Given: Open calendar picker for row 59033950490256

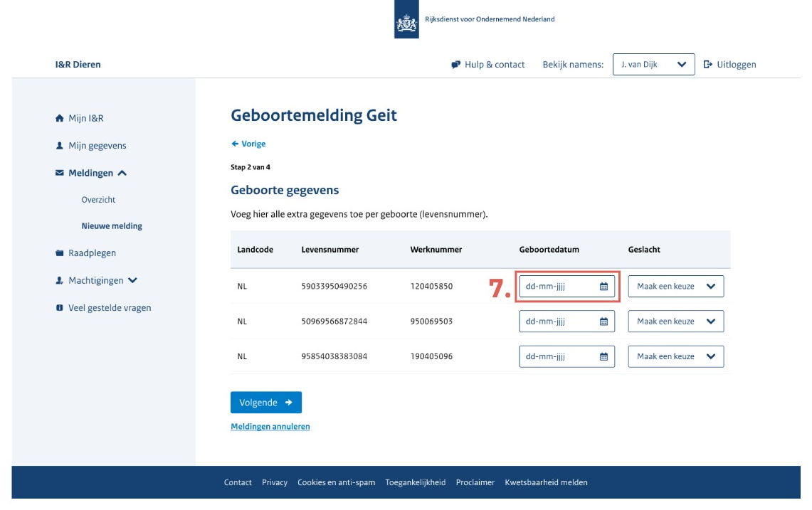Looking at the screenshot, I should click(603, 287).
